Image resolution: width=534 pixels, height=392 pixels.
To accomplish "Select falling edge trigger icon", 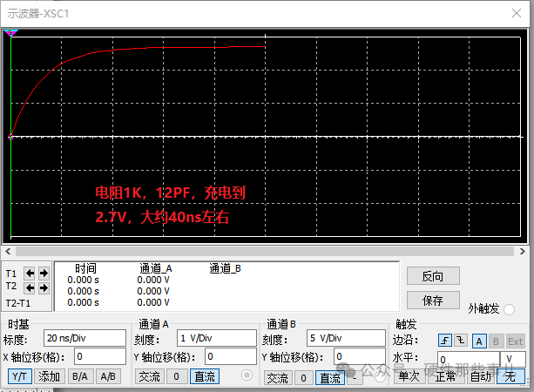I will pyautogui.click(x=462, y=341).
